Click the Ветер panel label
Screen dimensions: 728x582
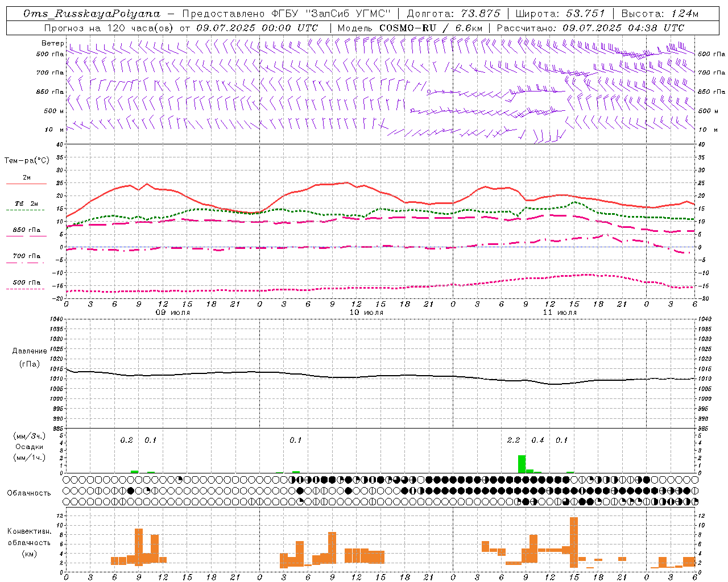point(52,43)
